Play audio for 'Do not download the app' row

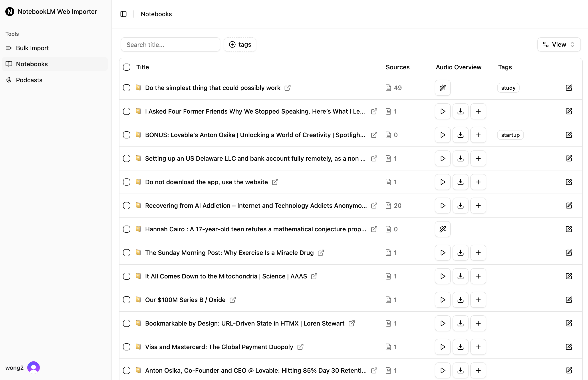pos(443,182)
